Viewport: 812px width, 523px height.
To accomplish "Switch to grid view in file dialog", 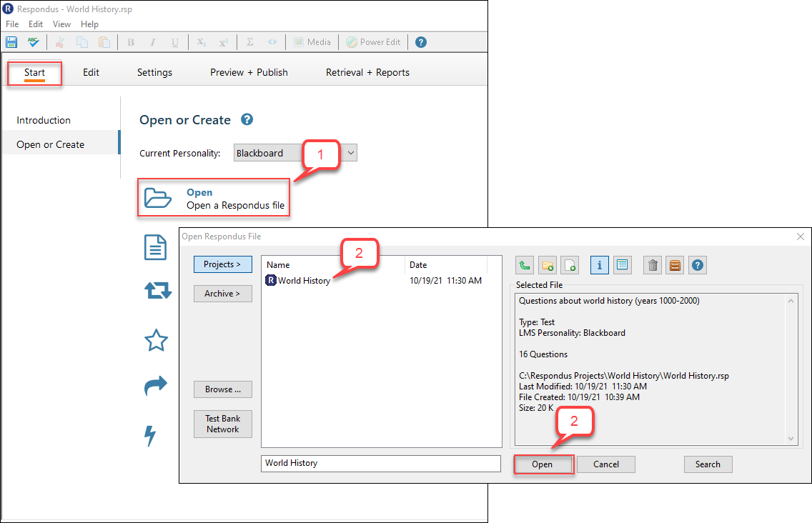I will [622, 265].
